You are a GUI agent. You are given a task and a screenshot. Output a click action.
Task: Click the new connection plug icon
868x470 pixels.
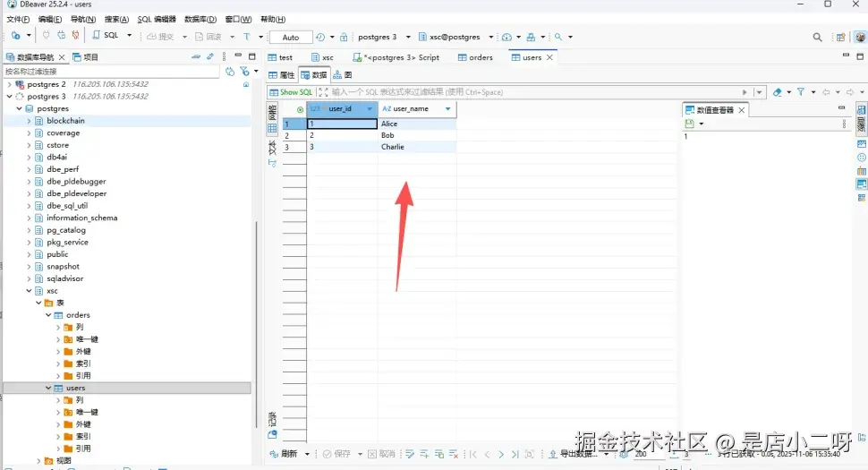click(16, 36)
